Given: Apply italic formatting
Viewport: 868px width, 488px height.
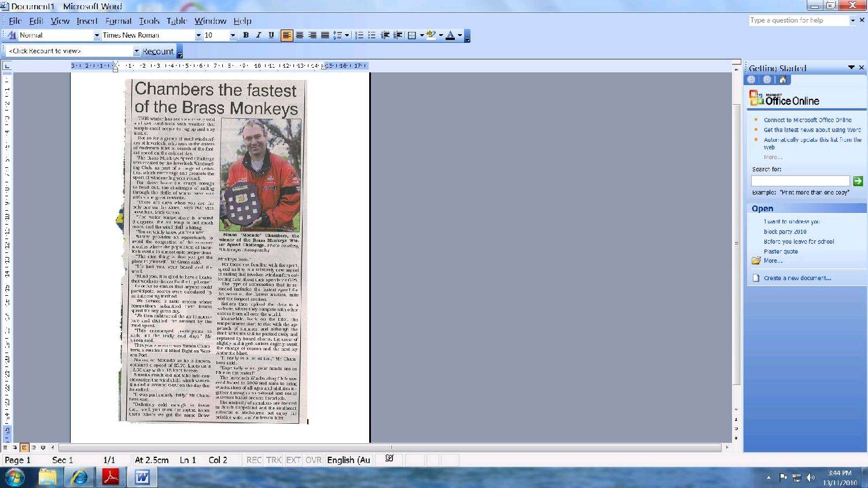Looking at the screenshot, I should click(x=259, y=35).
